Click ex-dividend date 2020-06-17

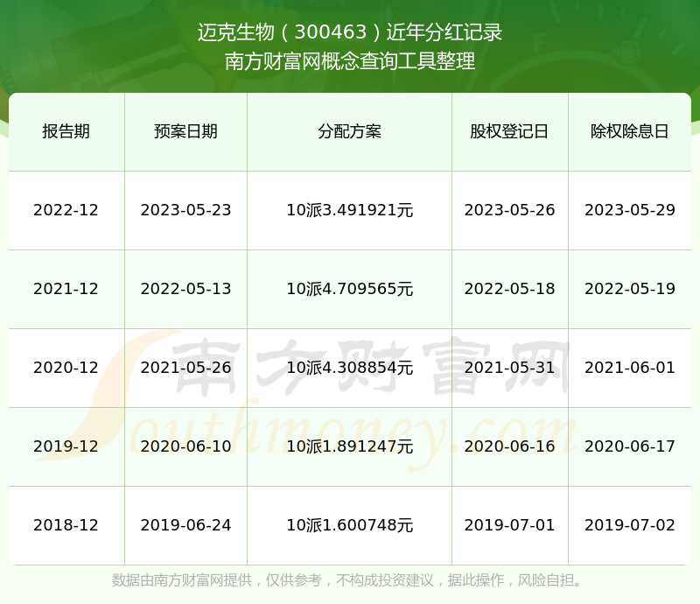629,446
